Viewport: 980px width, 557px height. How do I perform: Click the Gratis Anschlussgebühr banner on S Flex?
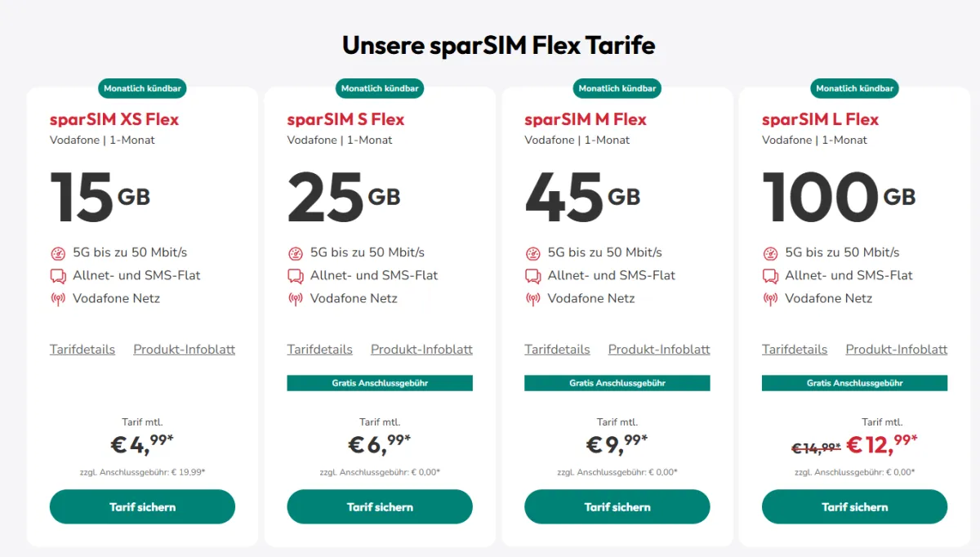coord(379,382)
